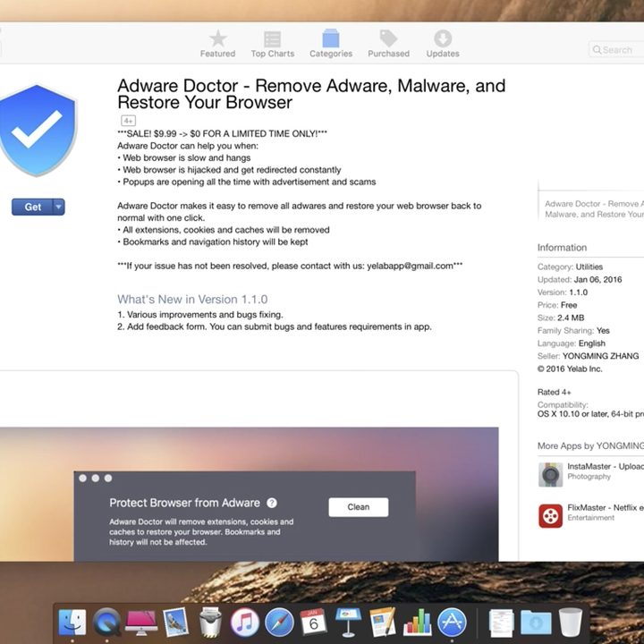
Task: Launch Safari from the Dock
Action: 279,623
